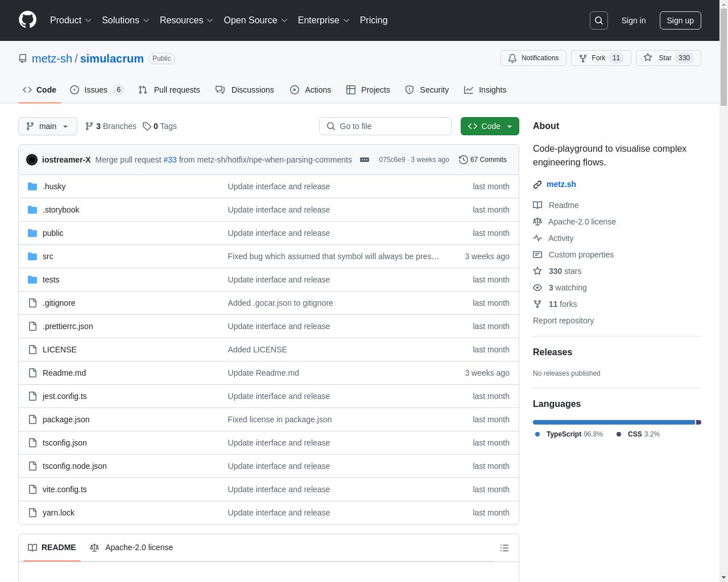Open the 67 Commits link
The width and height of the screenshot is (728, 582).
coord(483,160)
